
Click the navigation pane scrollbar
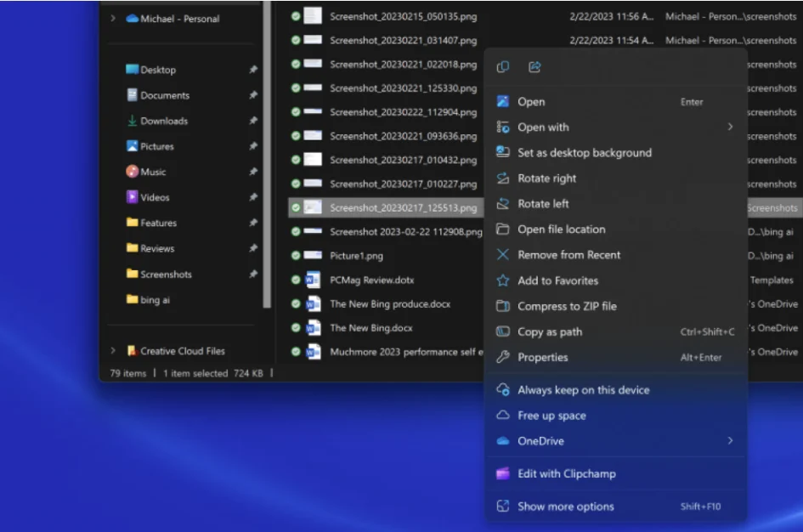coord(266,154)
